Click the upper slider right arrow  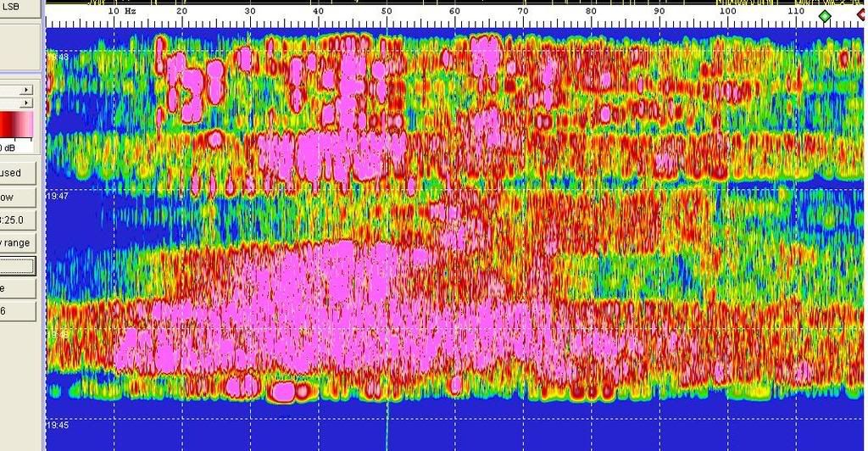tap(27, 89)
